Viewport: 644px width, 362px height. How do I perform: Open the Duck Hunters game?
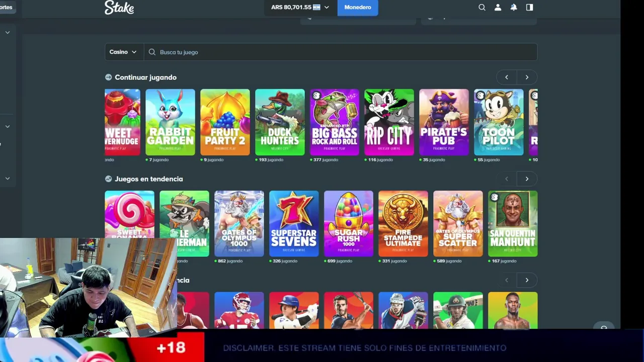pos(280,122)
